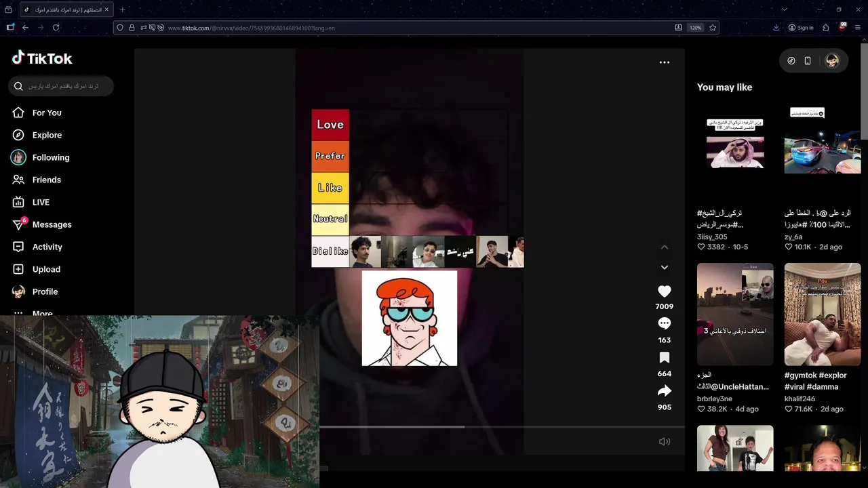The width and height of the screenshot is (868, 488).
Task: Click the zy_6a username
Action: (x=793, y=237)
